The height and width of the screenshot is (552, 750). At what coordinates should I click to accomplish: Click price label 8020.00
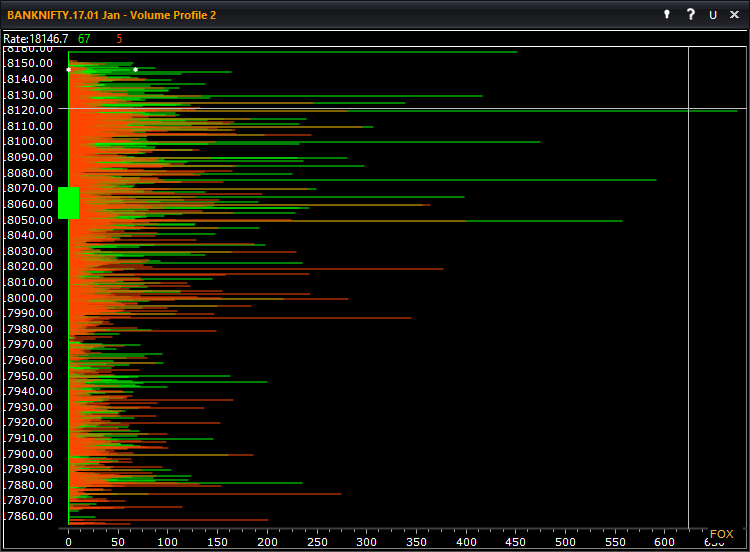coord(29,266)
